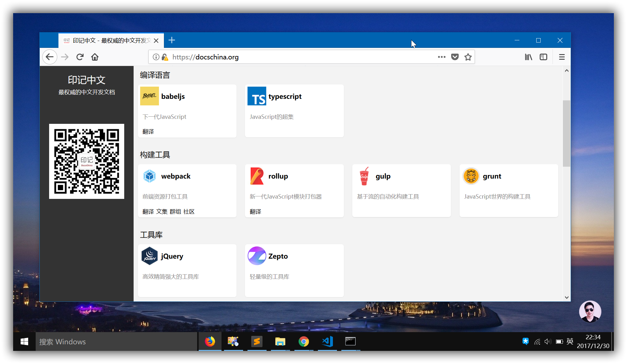The width and height of the screenshot is (627, 364).
Task: Toggle the system volume tray icon
Action: pyautogui.click(x=548, y=341)
